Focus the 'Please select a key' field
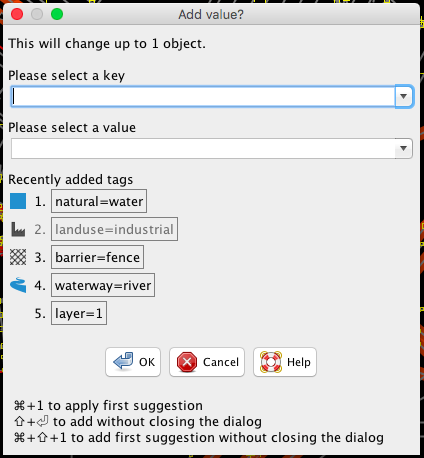The width and height of the screenshot is (424, 458). point(203,97)
